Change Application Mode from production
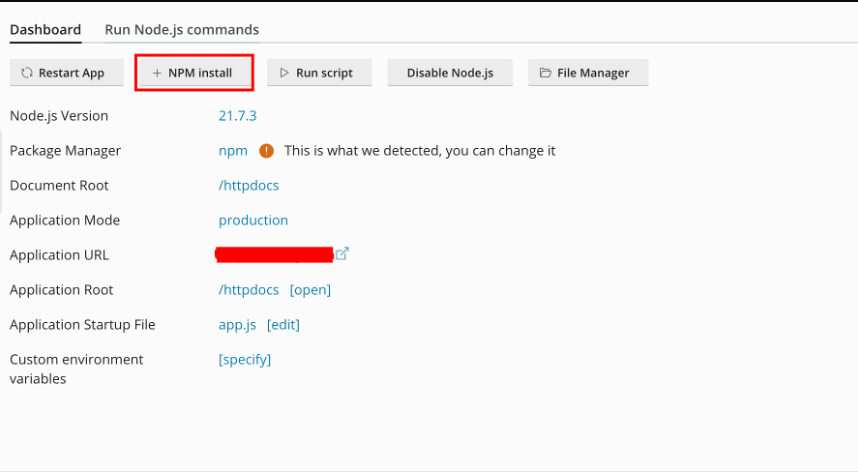 pos(253,220)
